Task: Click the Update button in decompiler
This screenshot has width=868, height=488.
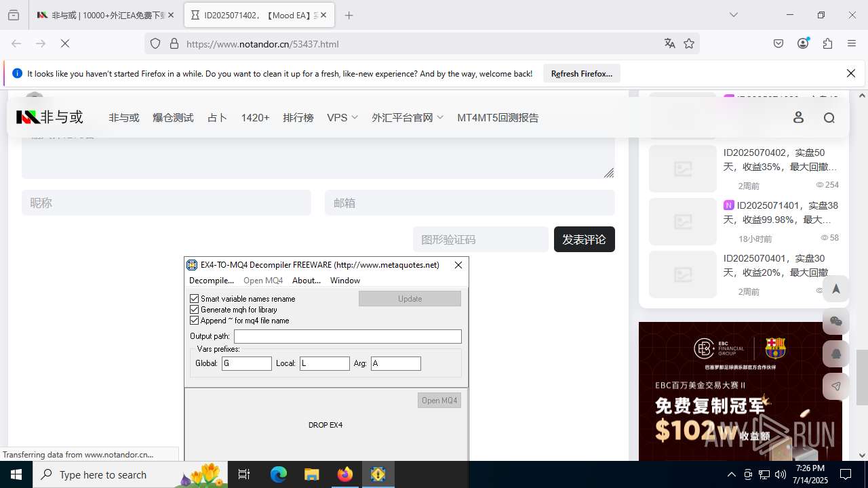Action: click(410, 298)
